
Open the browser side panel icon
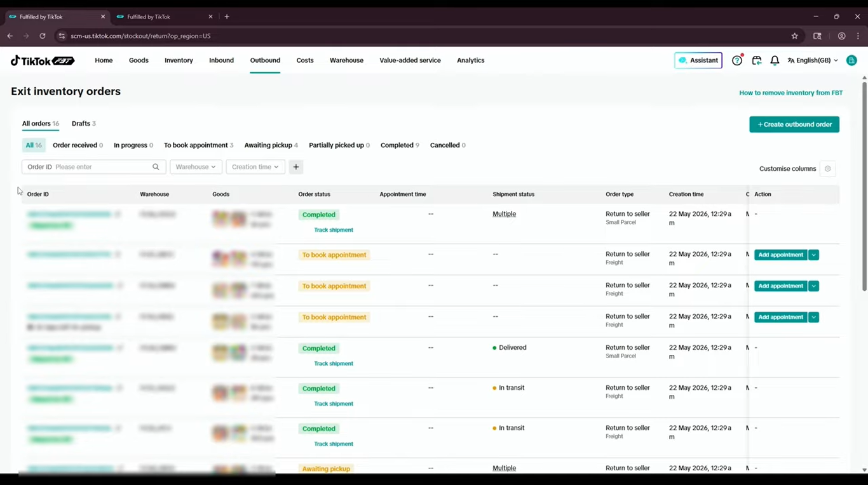tap(817, 36)
